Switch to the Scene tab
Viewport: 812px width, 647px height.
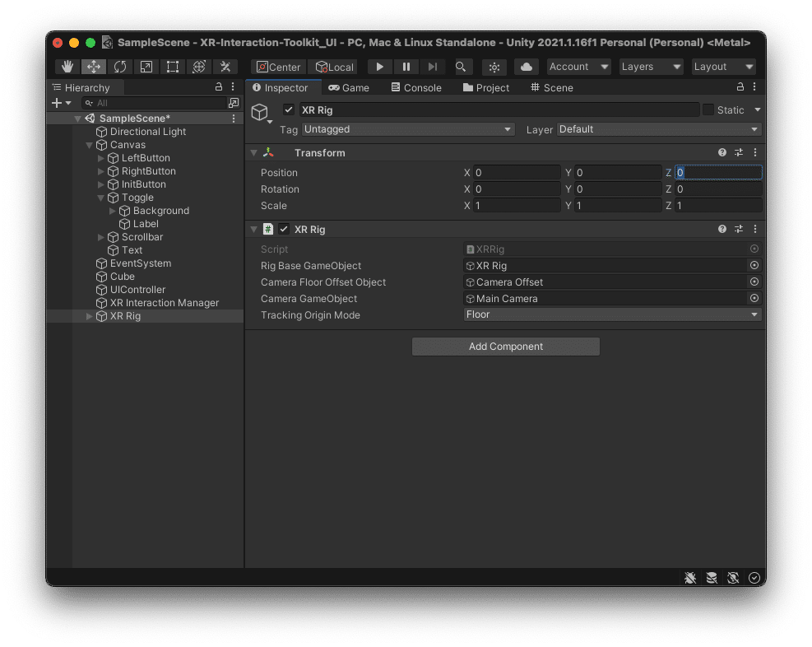point(552,87)
